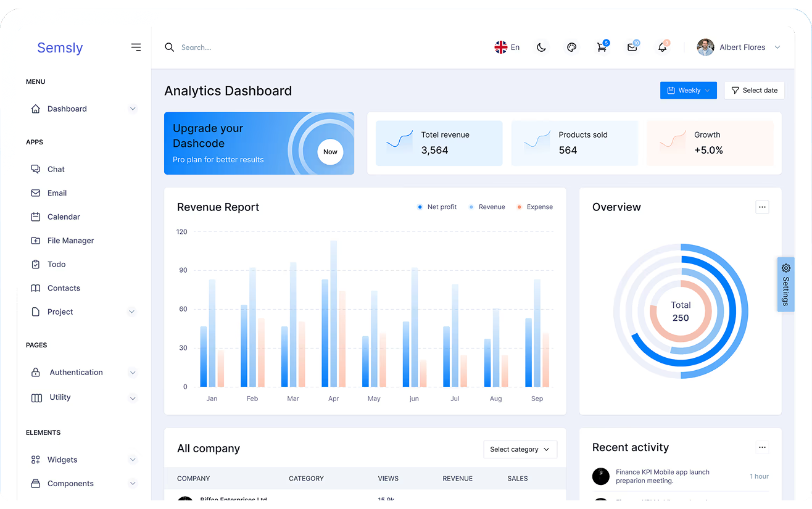Open the messages envelope icon in topbar
The height and width of the screenshot is (509, 812).
(632, 47)
